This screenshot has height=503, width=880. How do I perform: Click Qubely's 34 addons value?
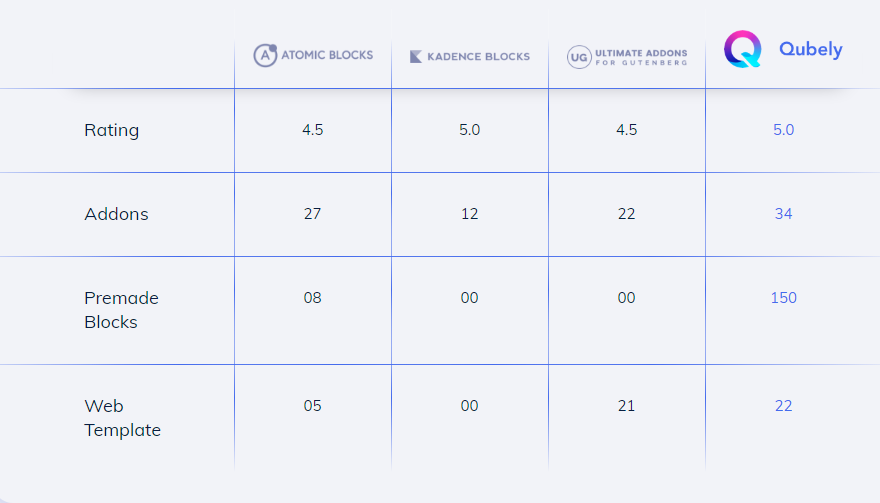pos(783,214)
